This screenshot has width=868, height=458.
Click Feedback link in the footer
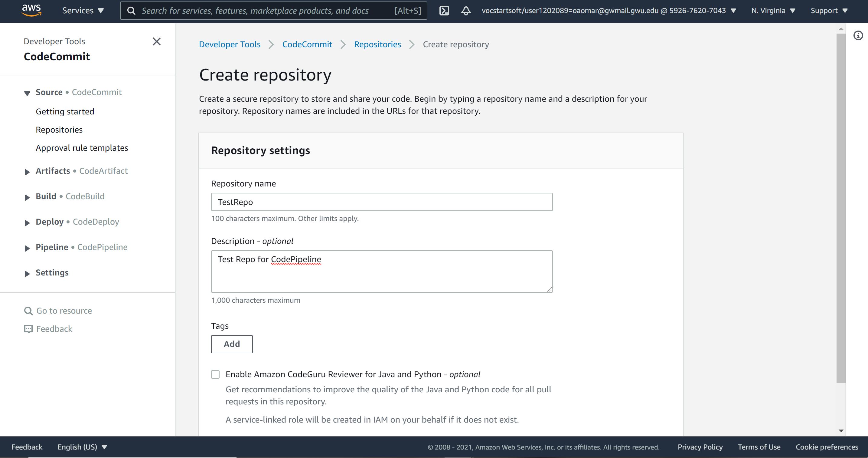pos(27,447)
